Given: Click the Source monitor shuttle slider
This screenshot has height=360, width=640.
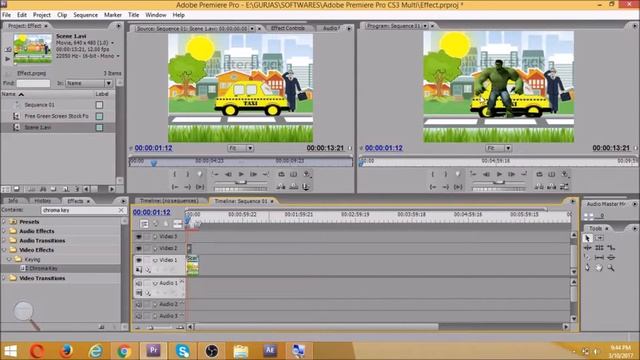Looking at the screenshot, I should coord(242,182).
